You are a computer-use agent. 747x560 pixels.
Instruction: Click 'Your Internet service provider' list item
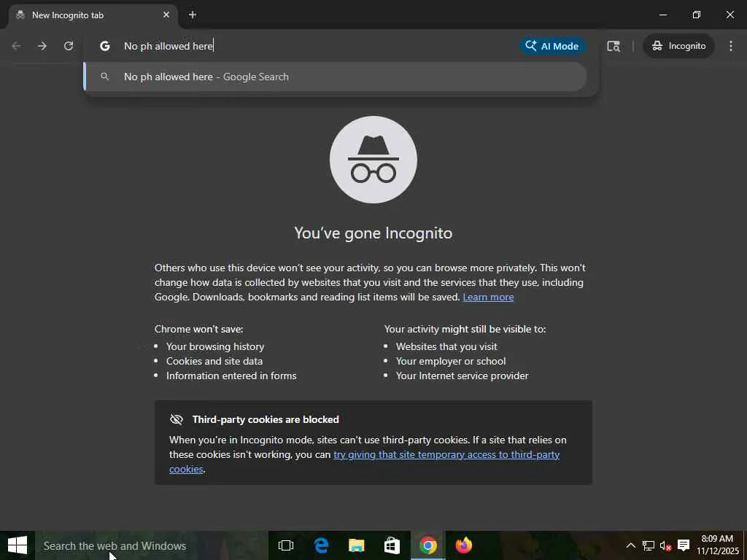pos(462,376)
